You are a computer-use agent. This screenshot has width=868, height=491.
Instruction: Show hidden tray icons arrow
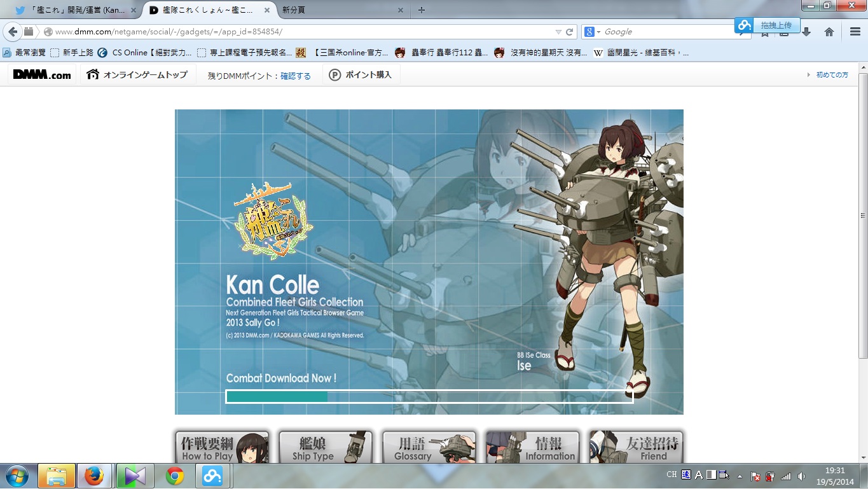(739, 476)
